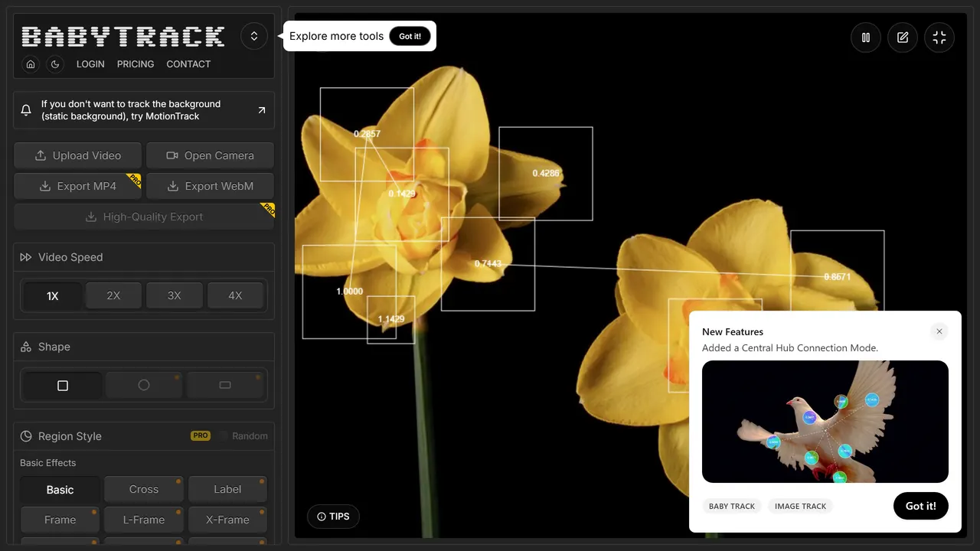Image resolution: width=980 pixels, height=551 pixels.
Task: Click the PRO badge beside Region Style
Action: (201, 435)
